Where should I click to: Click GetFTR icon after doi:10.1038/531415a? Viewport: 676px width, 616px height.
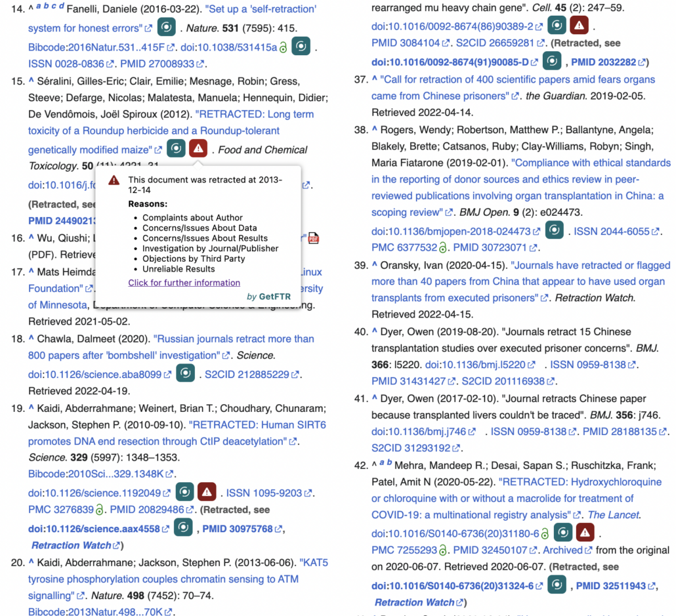tap(301, 46)
